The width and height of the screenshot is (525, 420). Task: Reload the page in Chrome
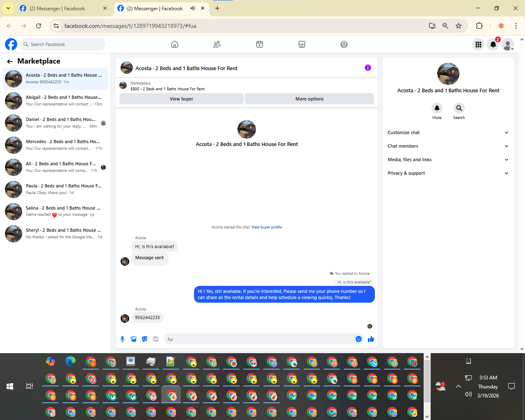pos(39,26)
